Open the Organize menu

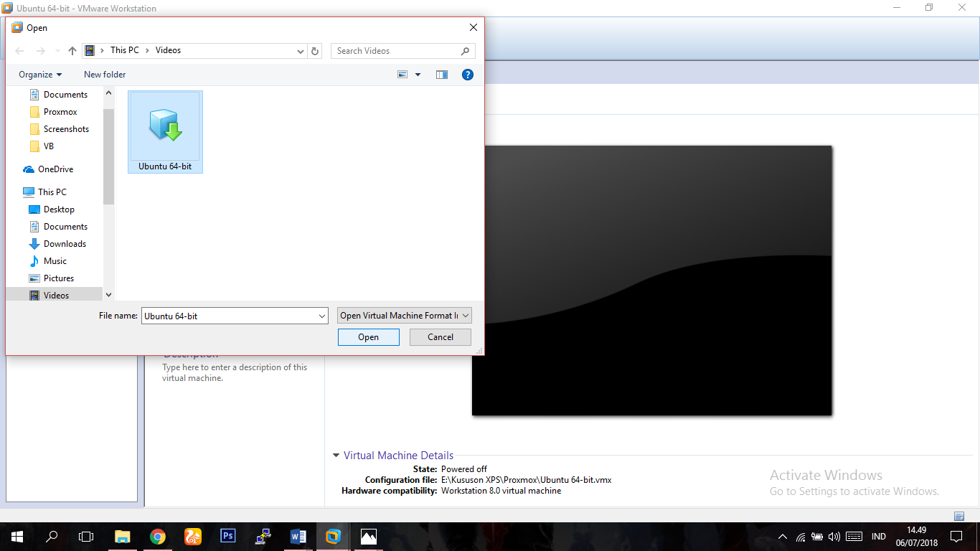(39, 74)
